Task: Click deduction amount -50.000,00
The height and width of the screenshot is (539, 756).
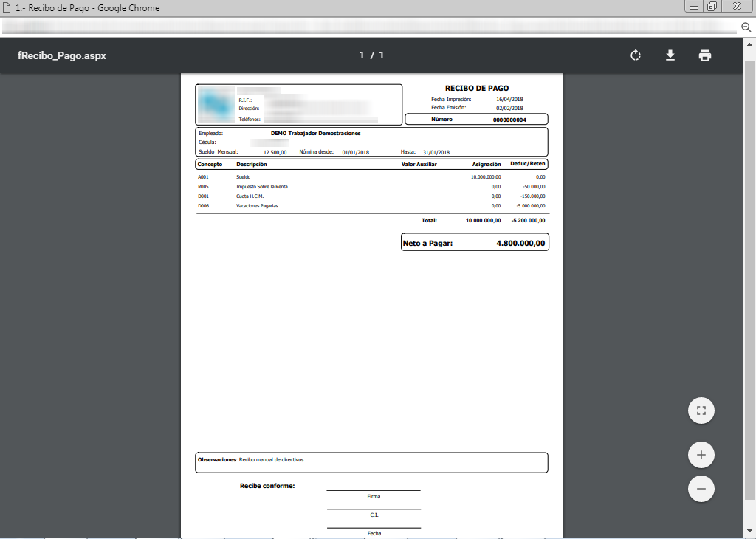Action: coord(534,187)
